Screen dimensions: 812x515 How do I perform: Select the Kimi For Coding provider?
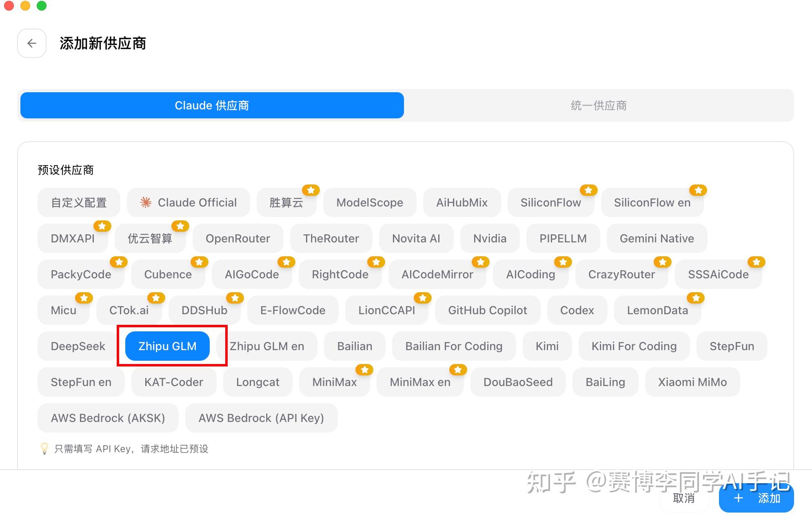click(634, 346)
